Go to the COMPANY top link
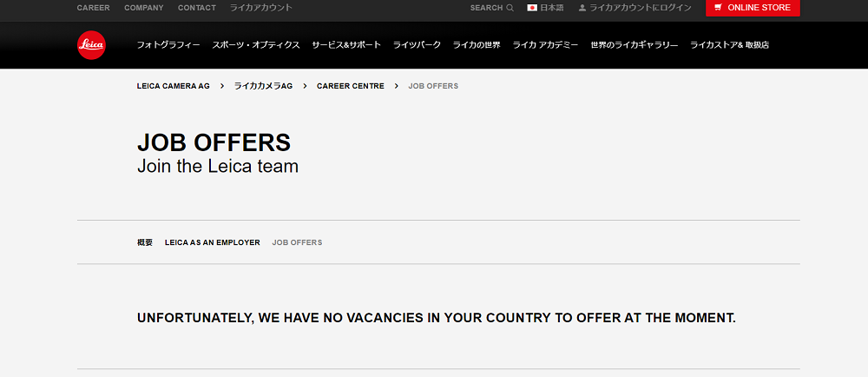Image resolution: width=868 pixels, height=377 pixels. 144,8
